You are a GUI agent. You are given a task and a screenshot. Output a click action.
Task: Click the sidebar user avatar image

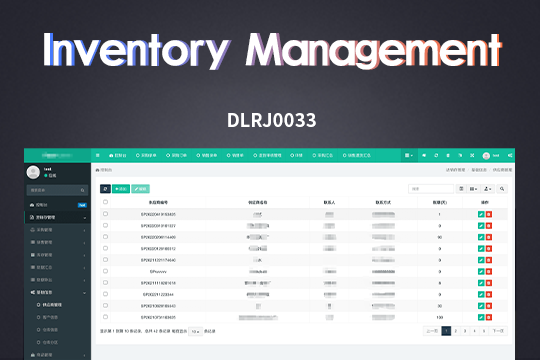click(33, 172)
